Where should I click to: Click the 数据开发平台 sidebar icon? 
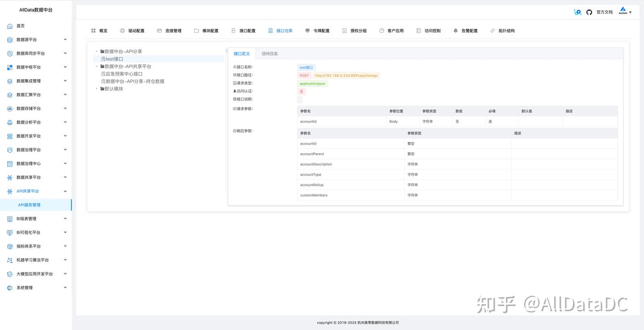click(10, 136)
